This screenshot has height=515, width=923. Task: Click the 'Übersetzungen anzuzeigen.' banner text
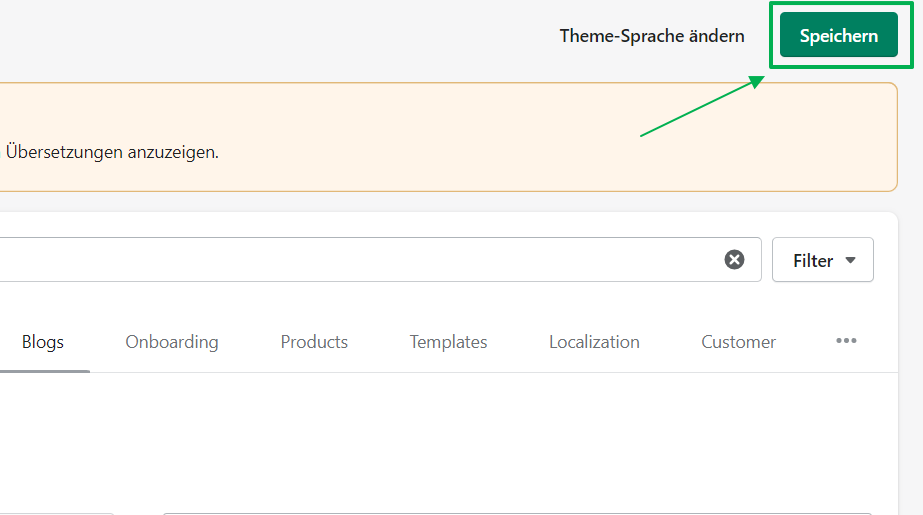112,152
